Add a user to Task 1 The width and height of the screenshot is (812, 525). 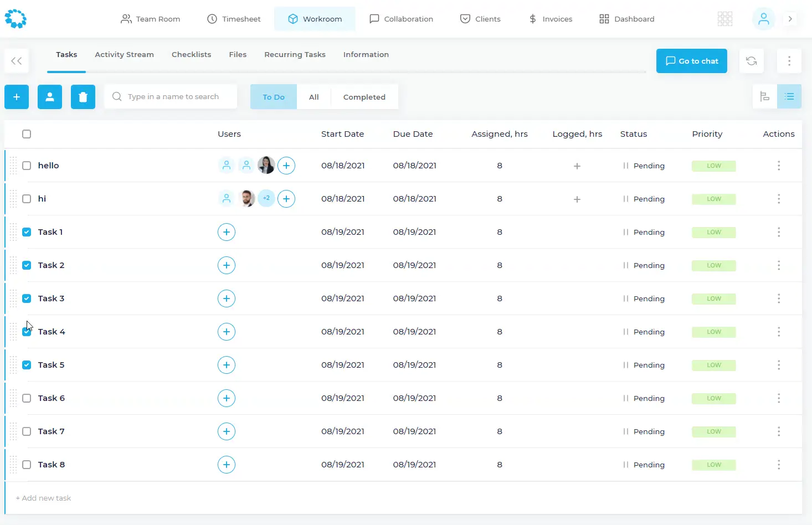(227, 232)
